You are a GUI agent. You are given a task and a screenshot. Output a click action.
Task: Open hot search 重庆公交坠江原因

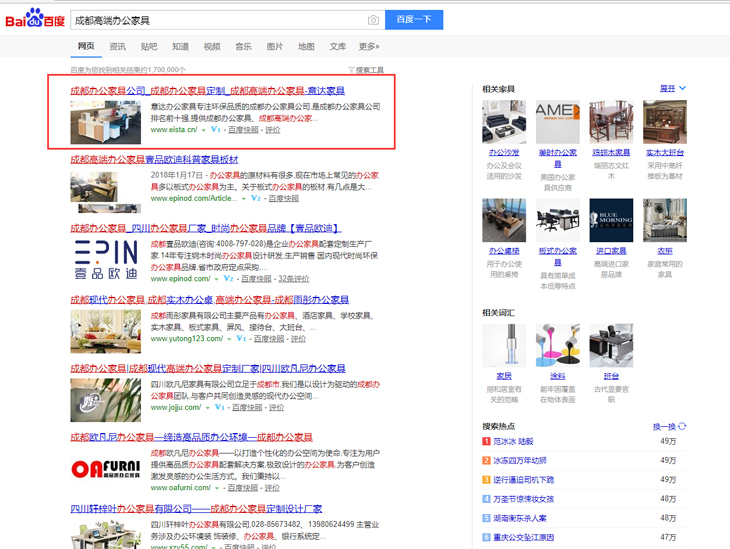(x=524, y=537)
